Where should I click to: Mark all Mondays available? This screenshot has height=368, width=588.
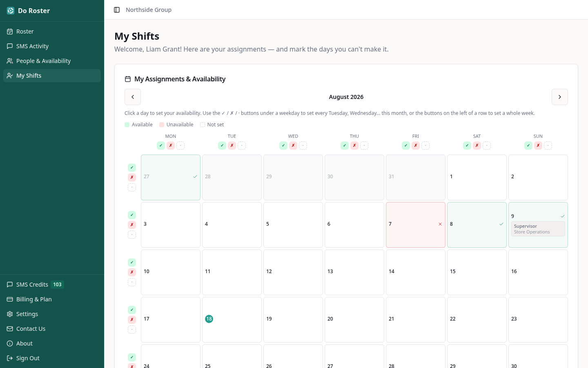[x=161, y=146]
